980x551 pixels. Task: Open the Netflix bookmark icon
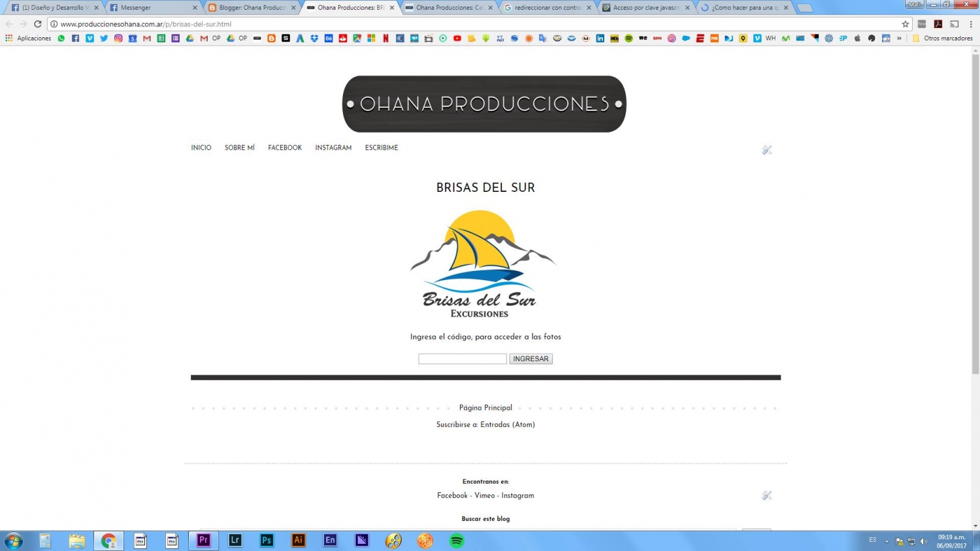click(385, 39)
